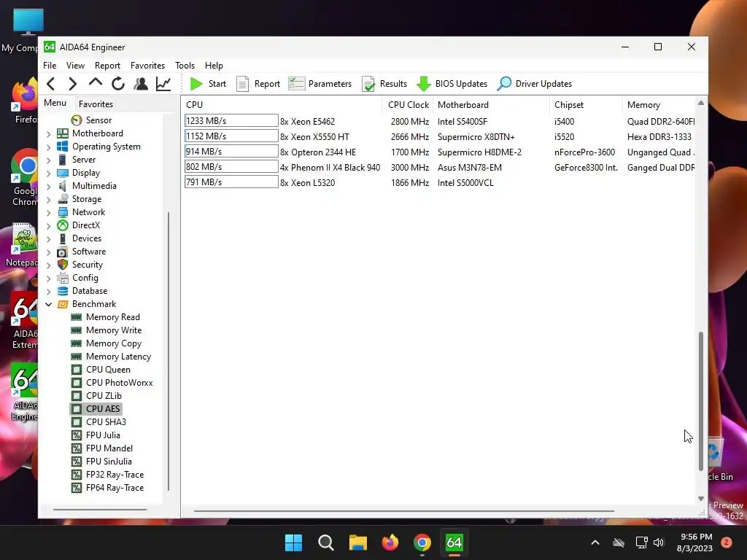Viewport: 747px width, 560px height.
Task: Select the 8x Opteron 2344 HE row
Action: coord(438,152)
